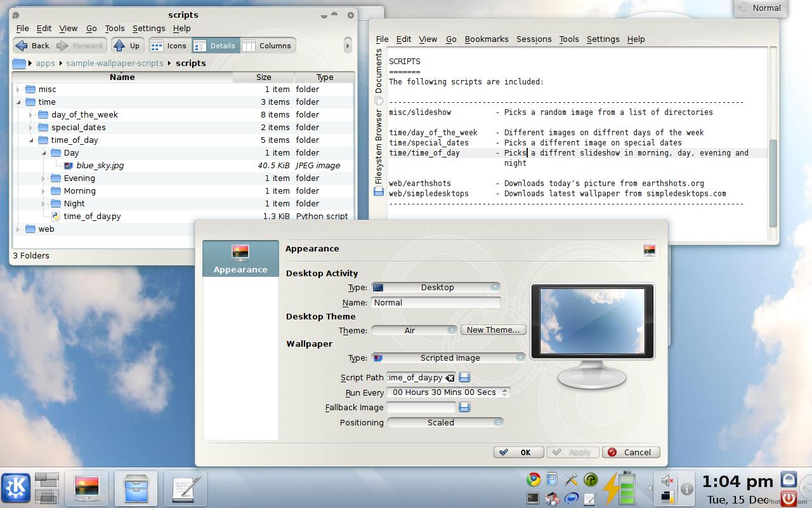812x508 pixels.
Task: Collapse the time folder
Action: click(18, 102)
